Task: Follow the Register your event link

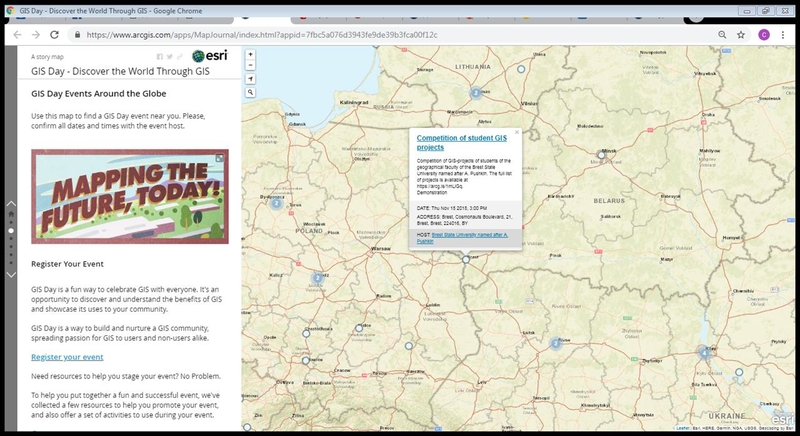Action: [x=67, y=357]
